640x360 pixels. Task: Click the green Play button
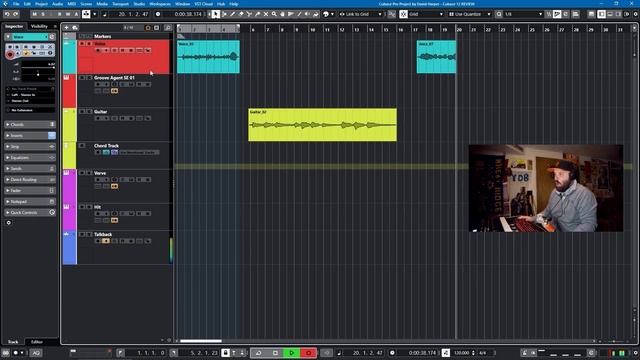click(x=292, y=353)
